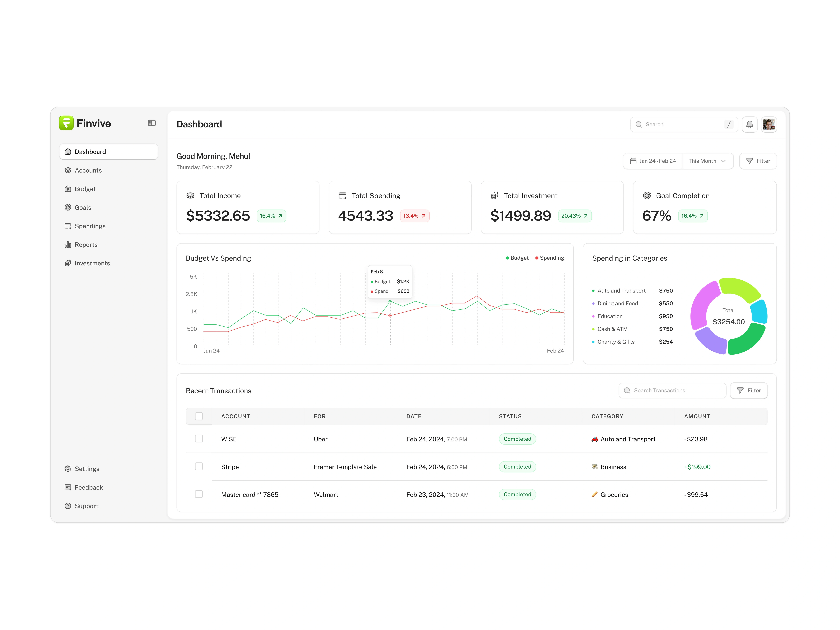Viewport: 840px width, 630px height.
Task: Open the Jan 24 - Feb 24 date range picker
Action: pyautogui.click(x=653, y=161)
